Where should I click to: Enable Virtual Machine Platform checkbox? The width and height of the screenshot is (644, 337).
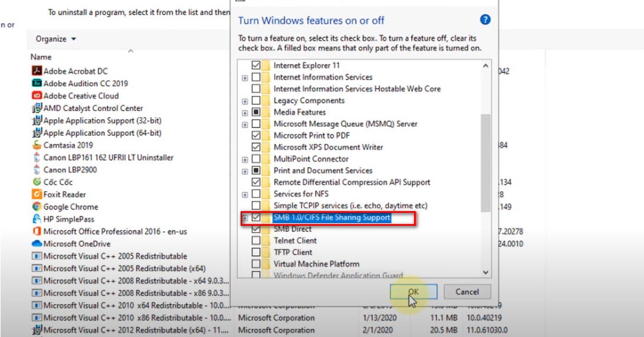click(256, 264)
